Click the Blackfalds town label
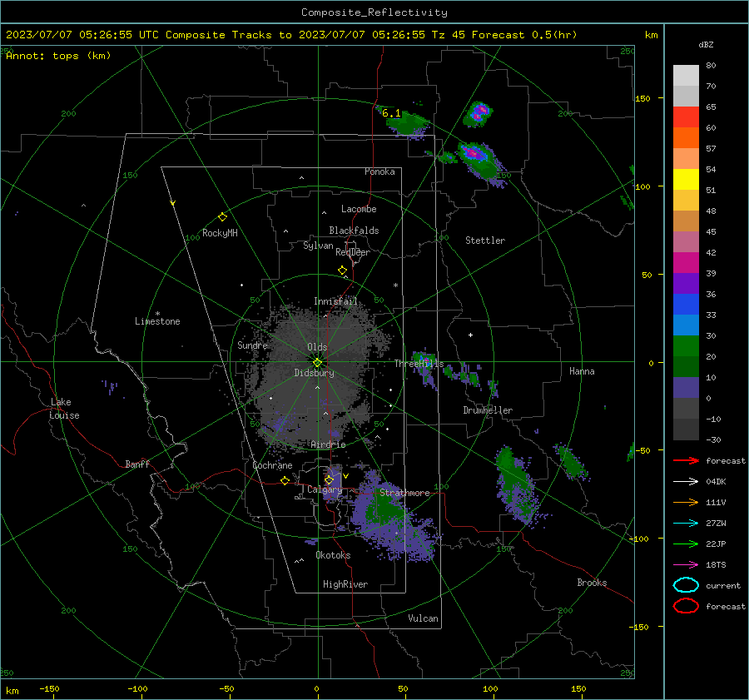This screenshot has width=749, height=700. click(x=354, y=231)
